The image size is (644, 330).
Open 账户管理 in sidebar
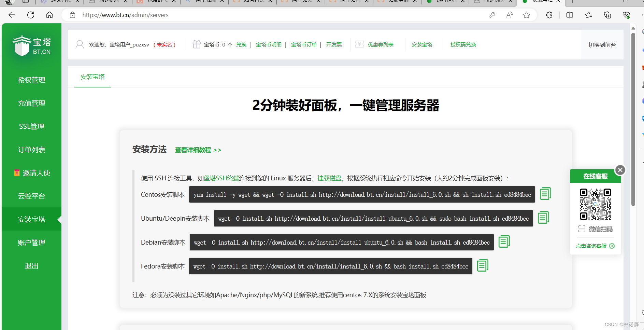point(31,243)
